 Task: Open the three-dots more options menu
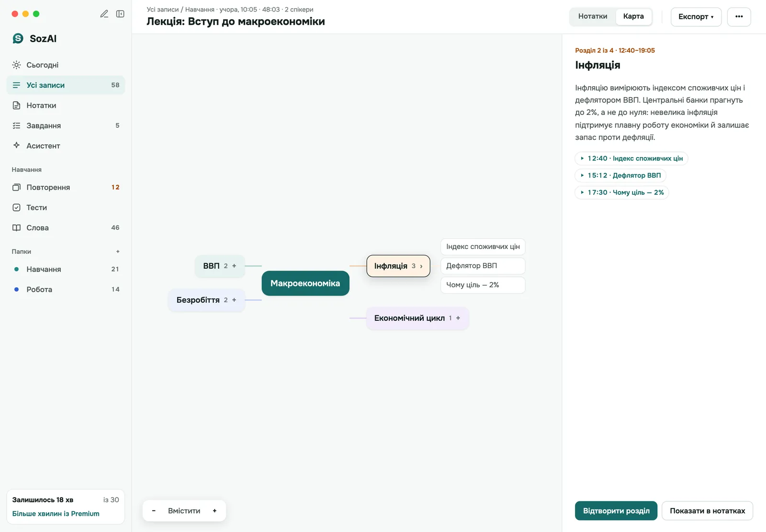[x=739, y=17]
